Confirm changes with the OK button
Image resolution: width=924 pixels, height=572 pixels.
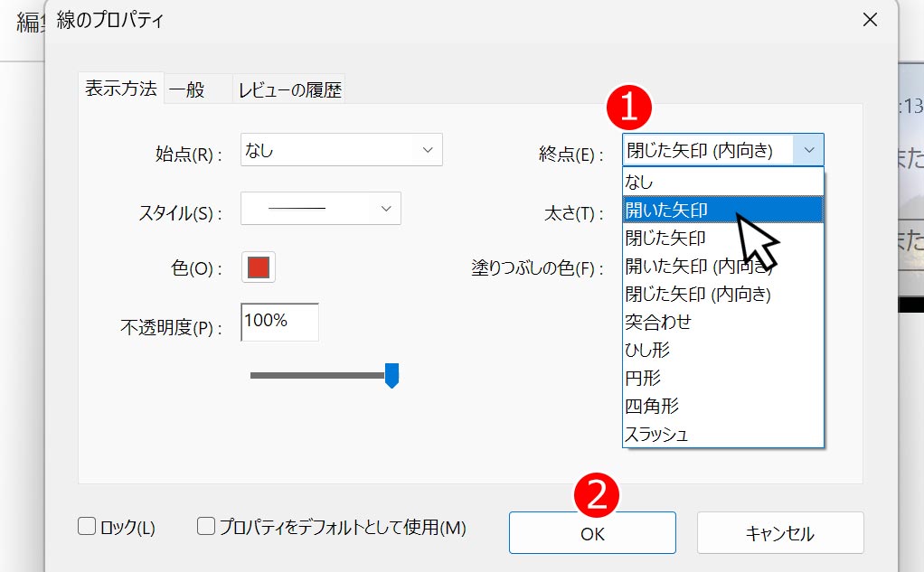point(591,532)
